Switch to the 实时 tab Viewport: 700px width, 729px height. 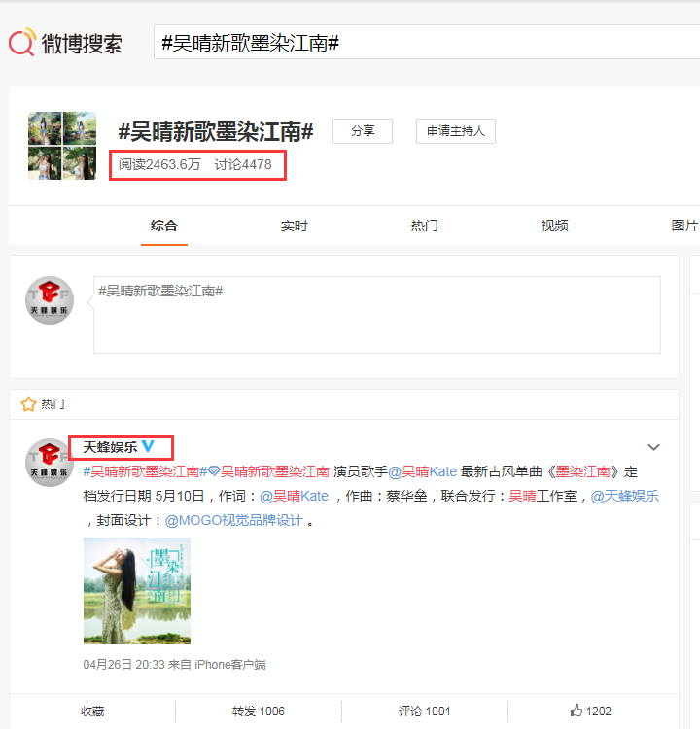click(294, 226)
